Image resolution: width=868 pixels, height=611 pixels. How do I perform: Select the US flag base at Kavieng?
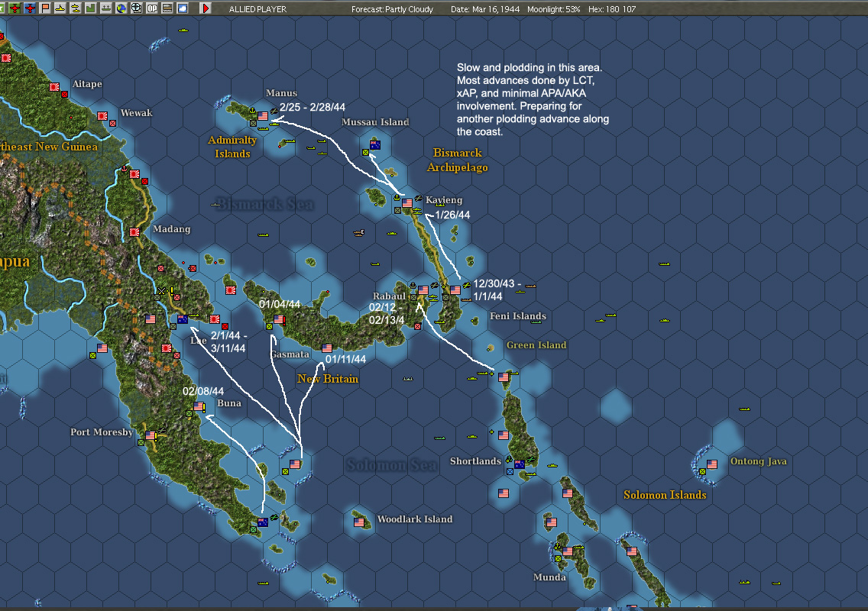[407, 203]
